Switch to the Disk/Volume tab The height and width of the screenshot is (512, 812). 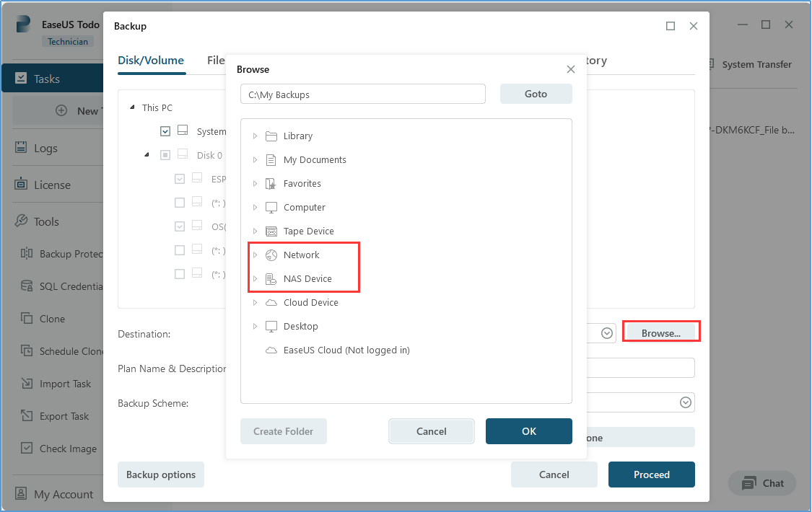click(151, 61)
